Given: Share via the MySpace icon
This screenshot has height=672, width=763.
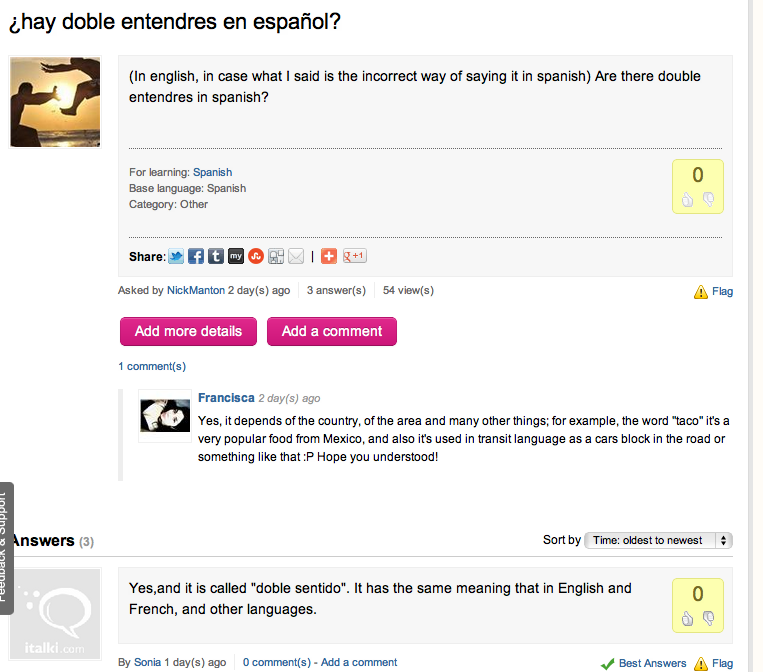Looking at the screenshot, I should point(236,256).
